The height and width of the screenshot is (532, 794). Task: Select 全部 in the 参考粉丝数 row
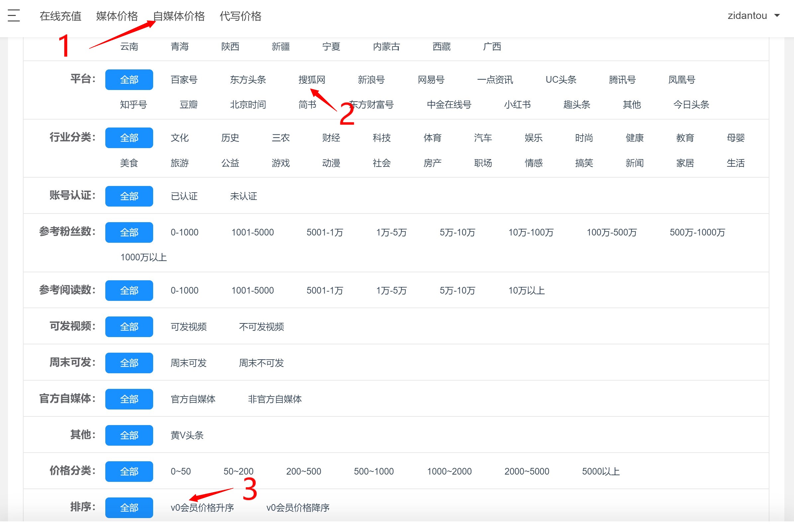tap(129, 232)
